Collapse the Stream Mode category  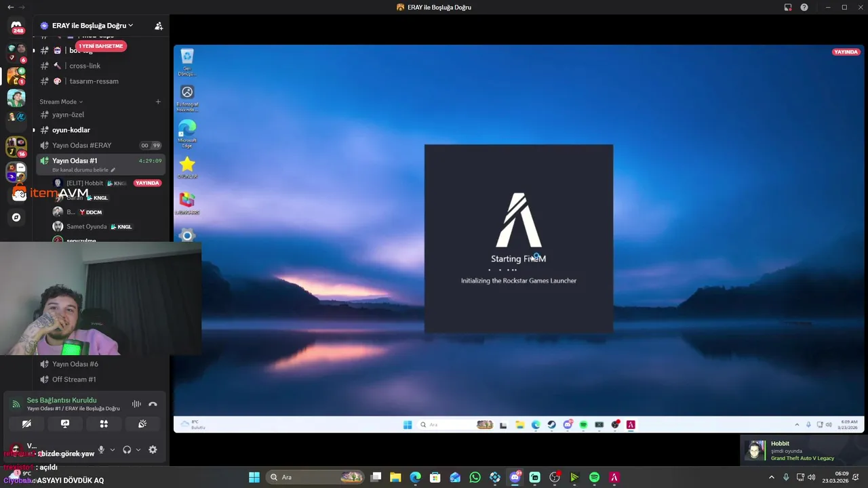(61, 102)
